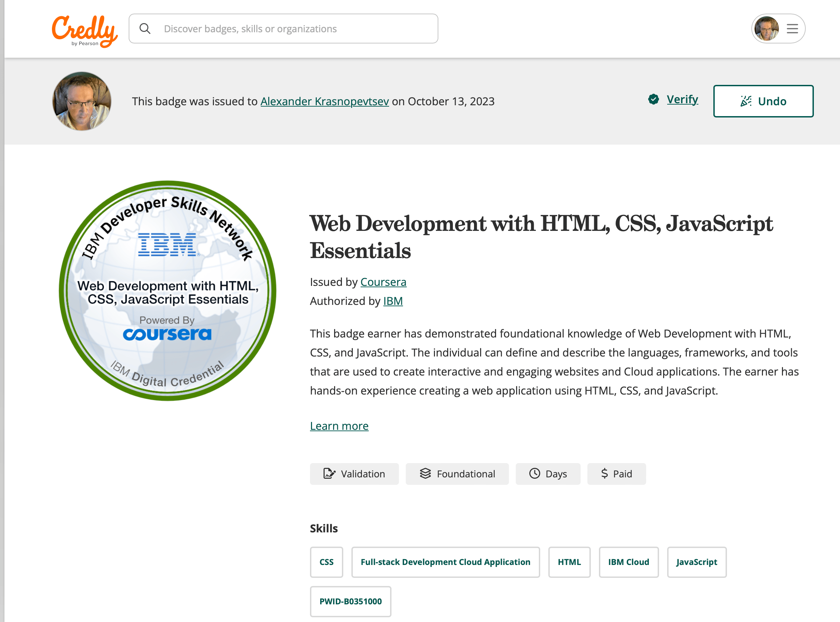Open the IBM authorizer link

pyautogui.click(x=393, y=301)
